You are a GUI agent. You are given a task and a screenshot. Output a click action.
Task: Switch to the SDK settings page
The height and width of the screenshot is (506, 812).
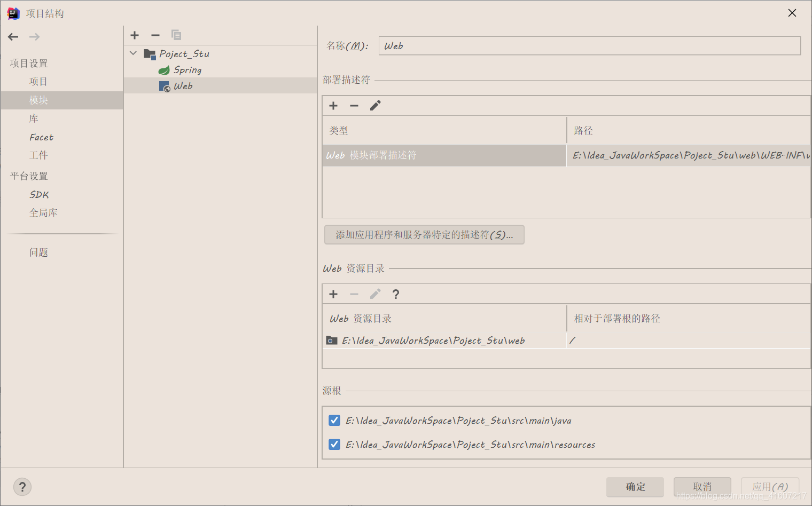point(38,194)
